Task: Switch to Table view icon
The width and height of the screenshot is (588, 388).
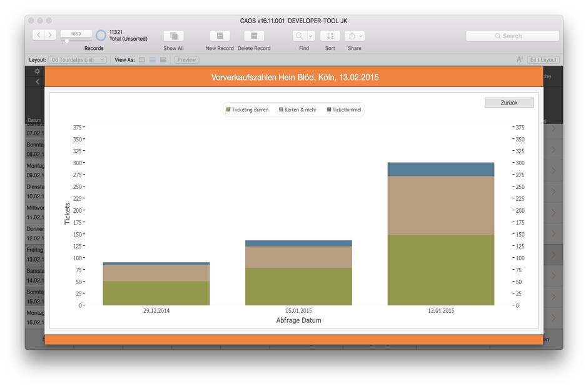Action: 163,59
